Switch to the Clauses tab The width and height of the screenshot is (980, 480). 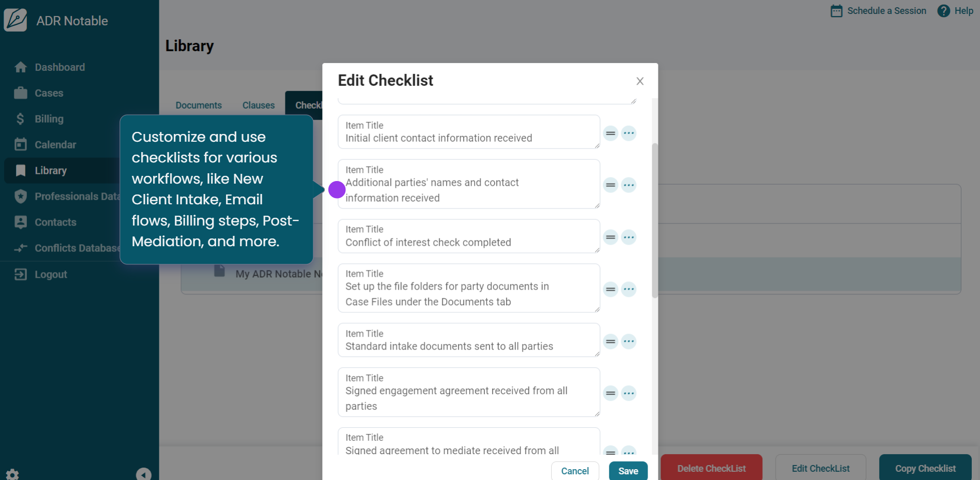pyautogui.click(x=259, y=106)
